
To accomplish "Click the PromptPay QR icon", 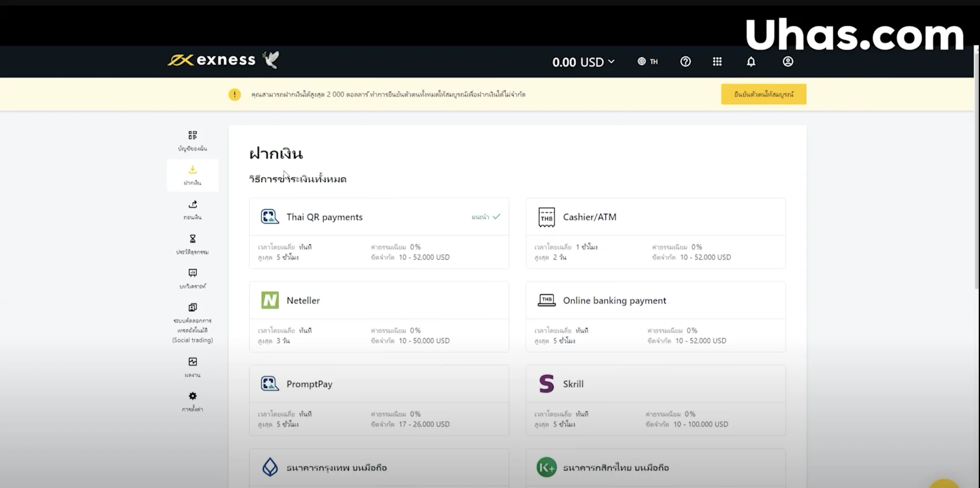I will (x=270, y=383).
